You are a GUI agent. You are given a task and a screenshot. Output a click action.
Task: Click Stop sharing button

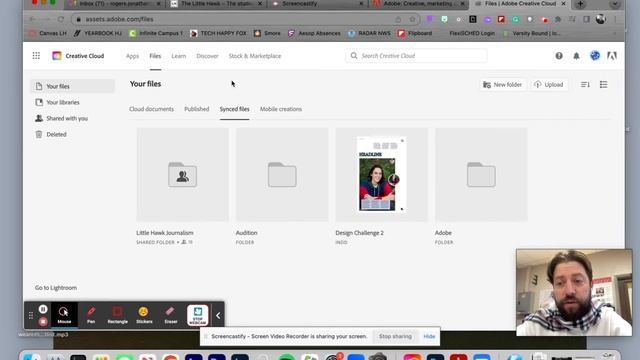395,336
